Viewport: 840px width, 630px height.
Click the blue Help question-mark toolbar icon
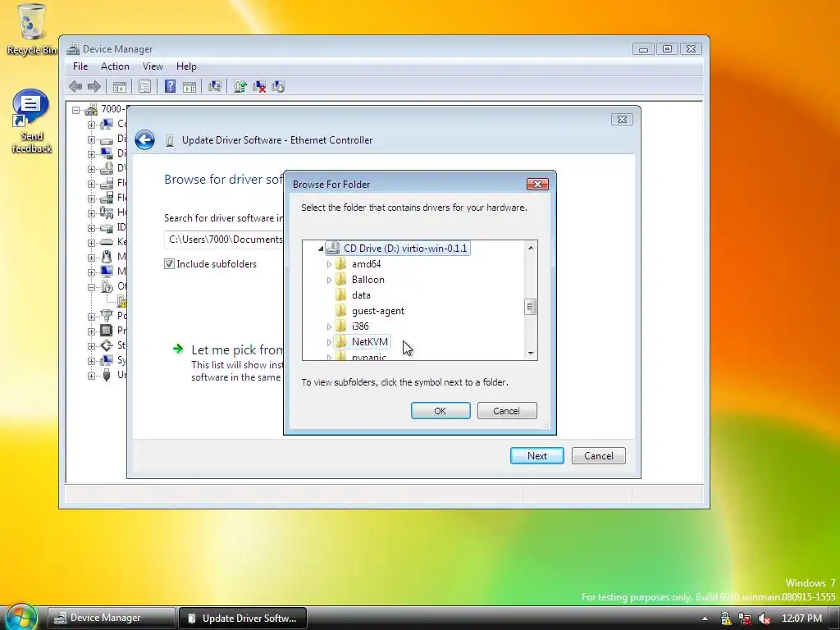(x=170, y=86)
